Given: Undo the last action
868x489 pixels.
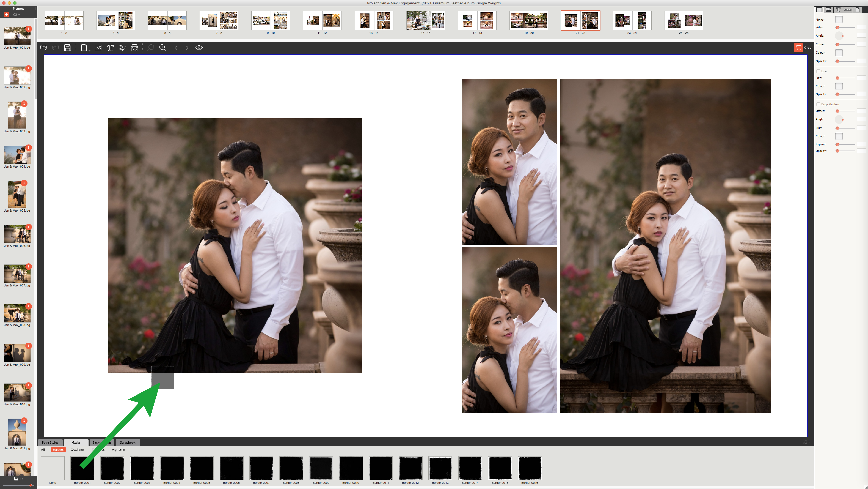Looking at the screenshot, I should 43,48.
